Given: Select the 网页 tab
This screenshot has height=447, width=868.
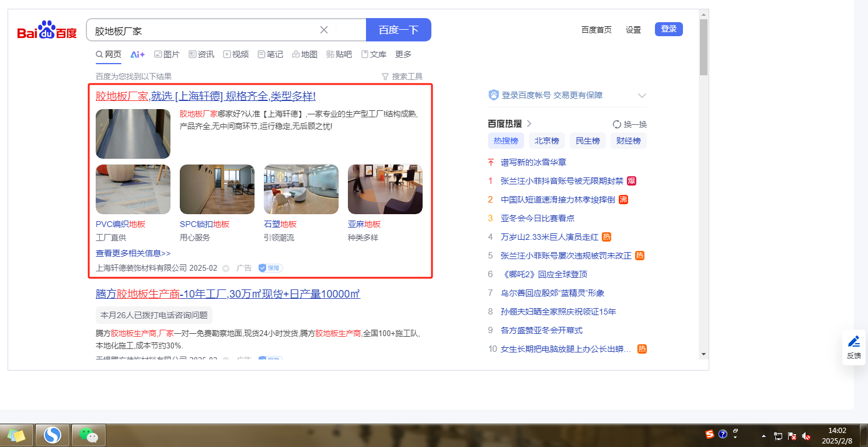Looking at the screenshot, I should [109, 54].
